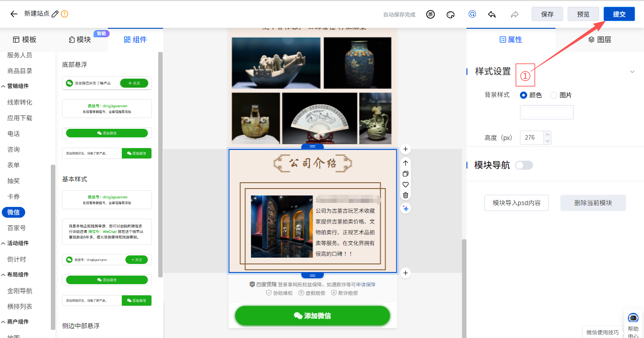Click the back arrow icon
644x338 pixels.
pyautogui.click(x=14, y=14)
